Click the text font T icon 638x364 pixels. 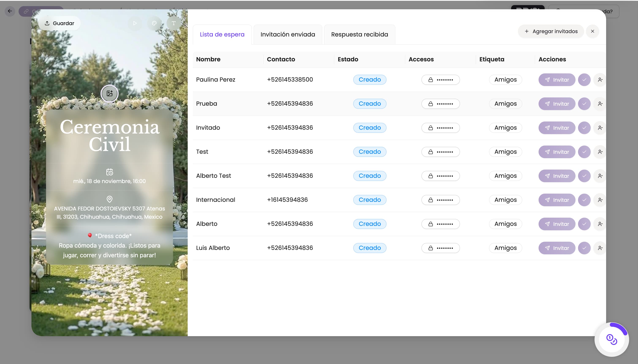pyautogui.click(x=174, y=23)
